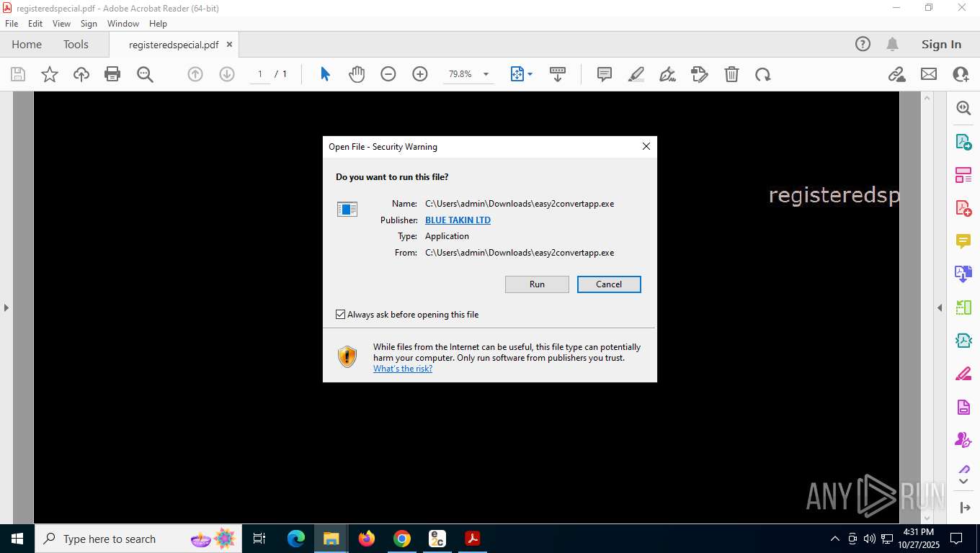This screenshot has height=553, width=980.
Task: Switch to the Tools tab
Action: (76, 44)
